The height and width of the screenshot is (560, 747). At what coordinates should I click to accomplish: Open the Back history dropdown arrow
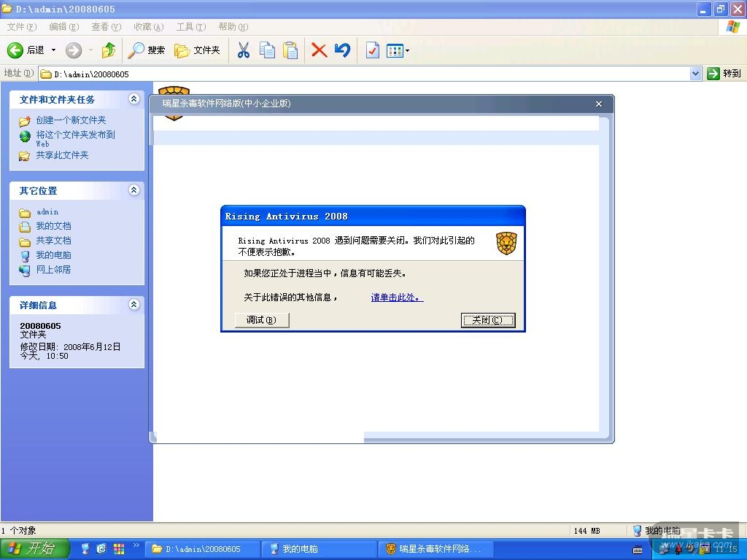53,50
